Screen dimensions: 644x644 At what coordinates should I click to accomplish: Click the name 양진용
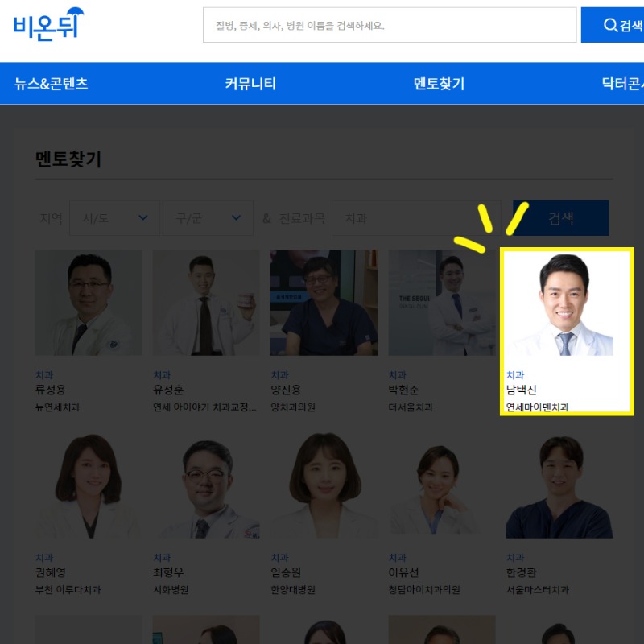286,390
